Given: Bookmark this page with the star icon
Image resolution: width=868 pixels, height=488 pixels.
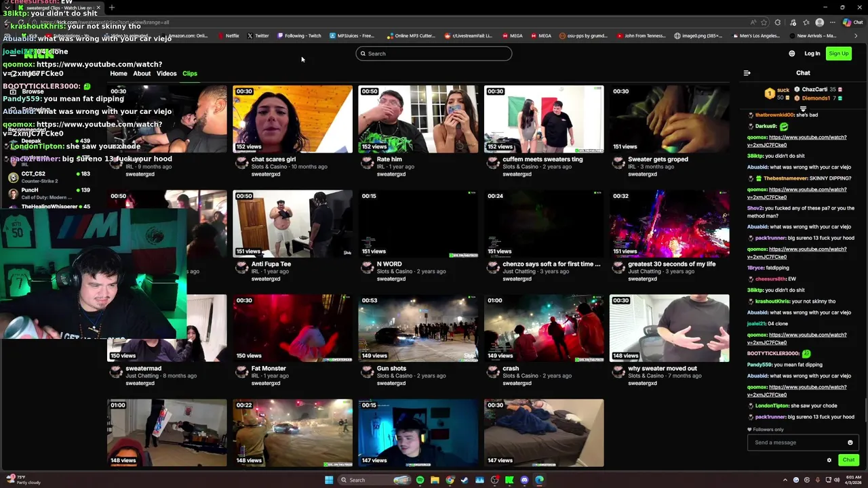Looking at the screenshot, I should 764,22.
